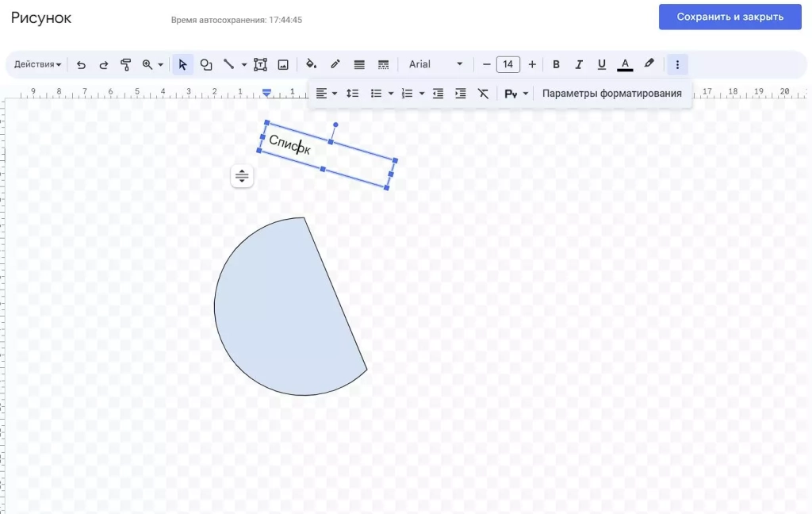Open the fill color bucket picker

(311, 64)
